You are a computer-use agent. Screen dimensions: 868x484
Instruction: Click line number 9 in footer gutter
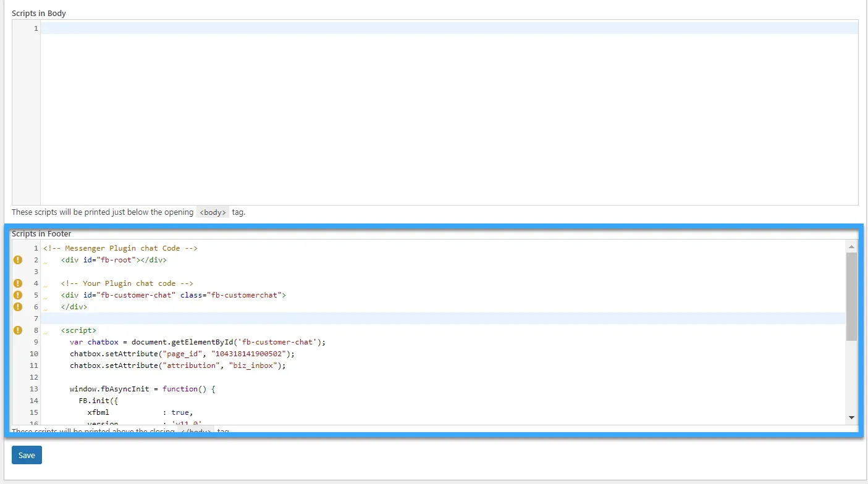pos(36,342)
